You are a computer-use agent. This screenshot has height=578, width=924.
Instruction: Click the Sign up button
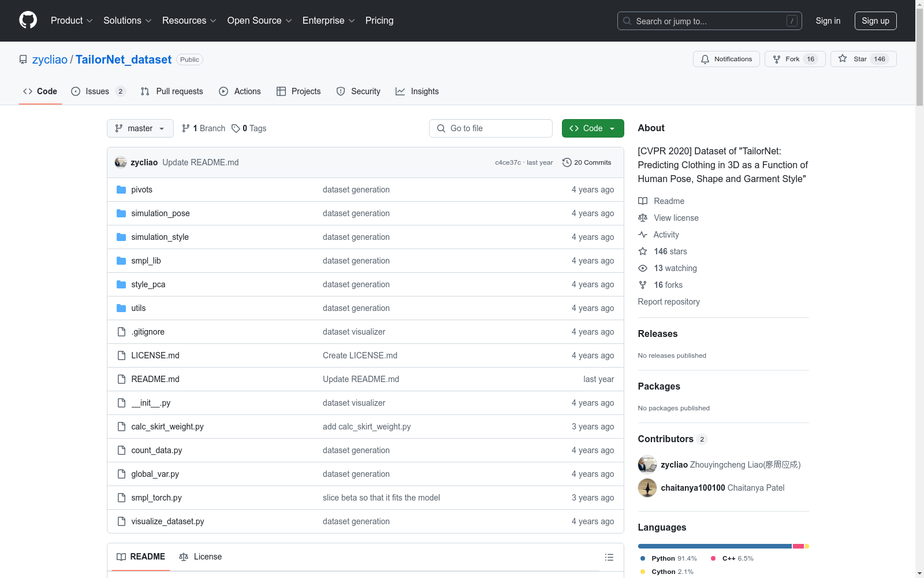point(875,21)
